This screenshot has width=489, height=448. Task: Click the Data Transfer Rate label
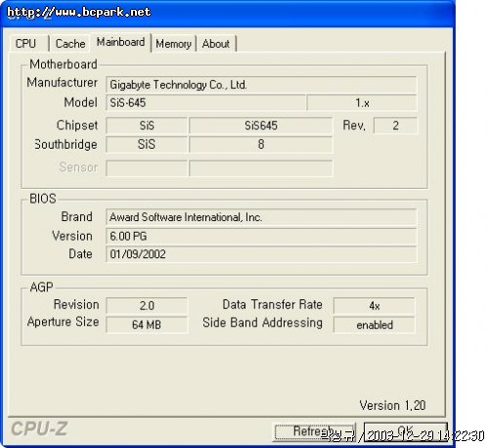(x=272, y=304)
